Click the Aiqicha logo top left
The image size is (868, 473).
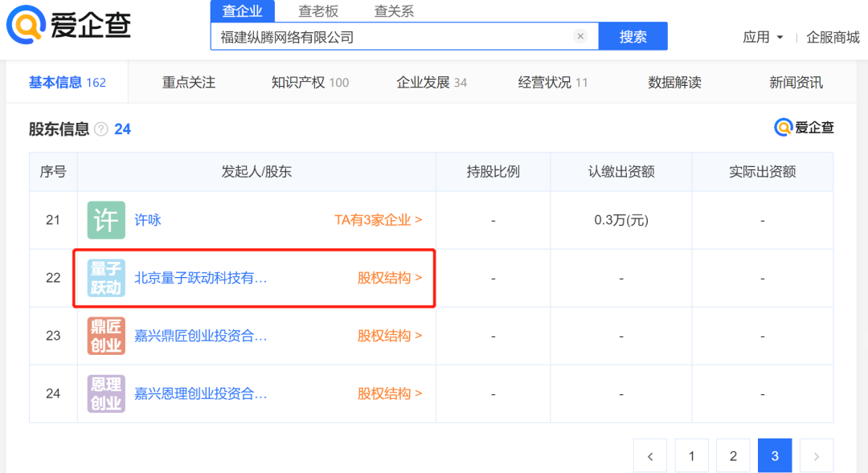[x=68, y=24]
